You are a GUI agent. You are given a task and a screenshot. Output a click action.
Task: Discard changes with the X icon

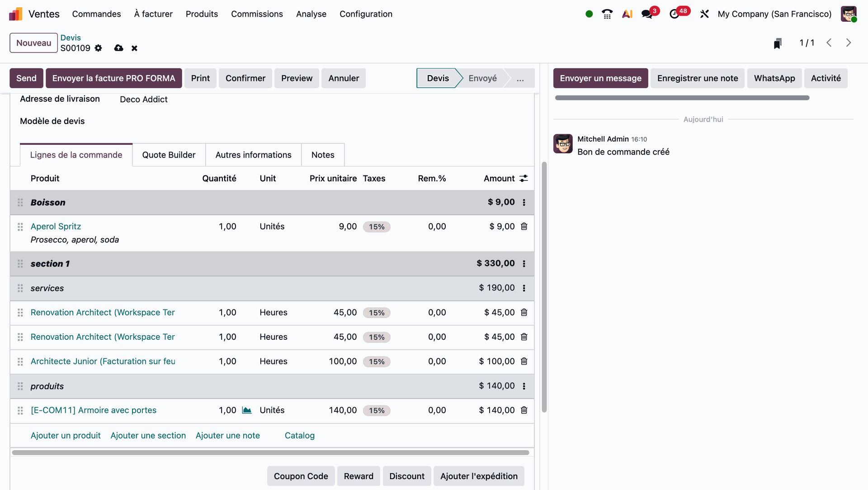pos(134,48)
